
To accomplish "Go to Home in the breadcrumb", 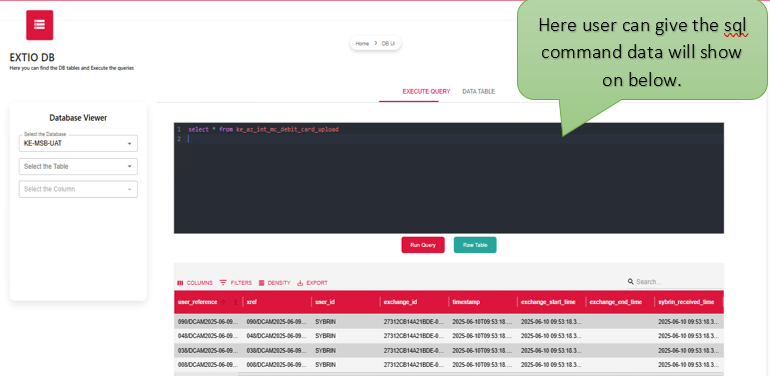I will tap(362, 44).
